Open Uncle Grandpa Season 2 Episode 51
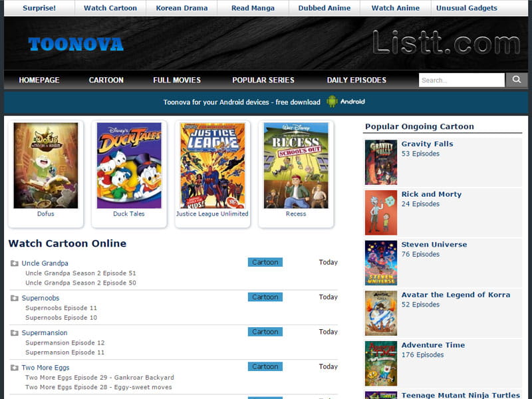This screenshot has width=532, height=399. point(80,273)
